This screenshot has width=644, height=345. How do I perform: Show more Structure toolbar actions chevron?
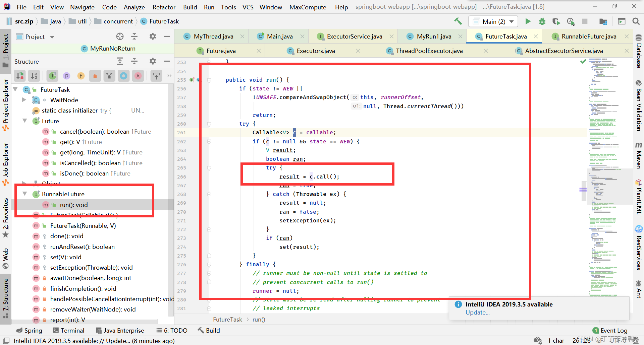click(x=169, y=76)
